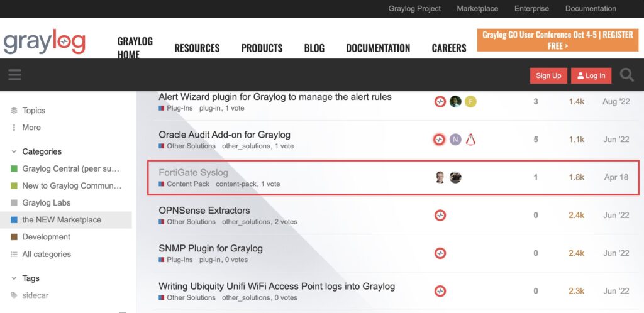The width and height of the screenshot is (644, 313).
Task: Select New to Graylog Community category
Action: tap(72, 185)
